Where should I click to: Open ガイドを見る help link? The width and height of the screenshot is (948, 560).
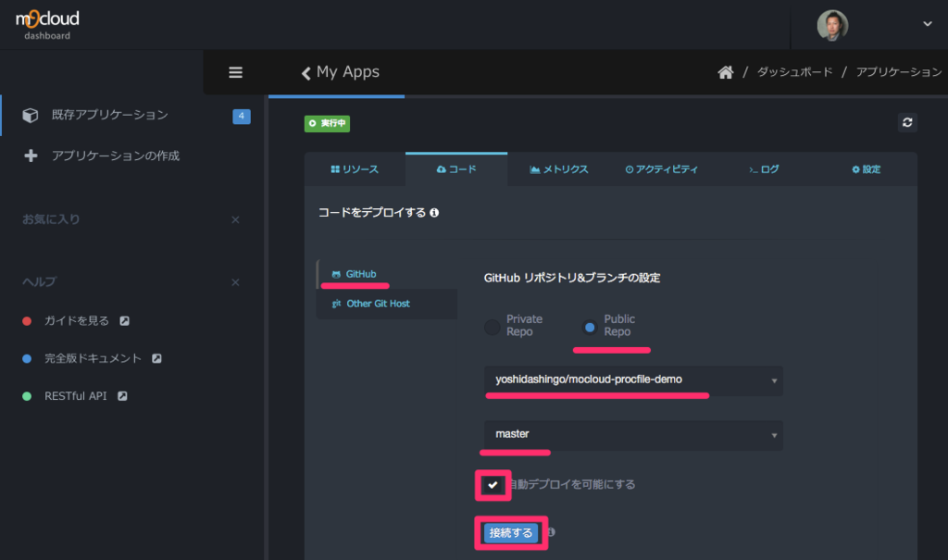[77, 320]
